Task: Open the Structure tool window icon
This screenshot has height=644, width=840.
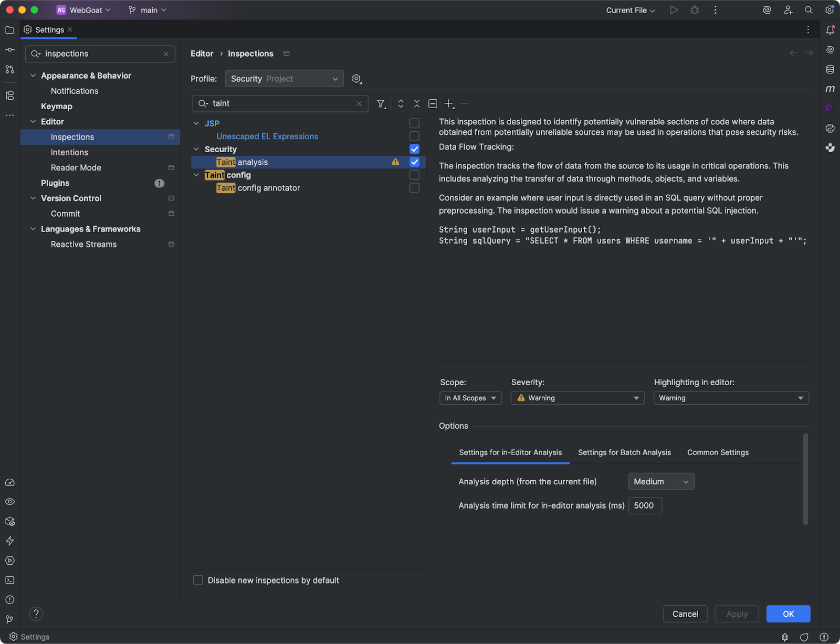Action: click(9, 96)
